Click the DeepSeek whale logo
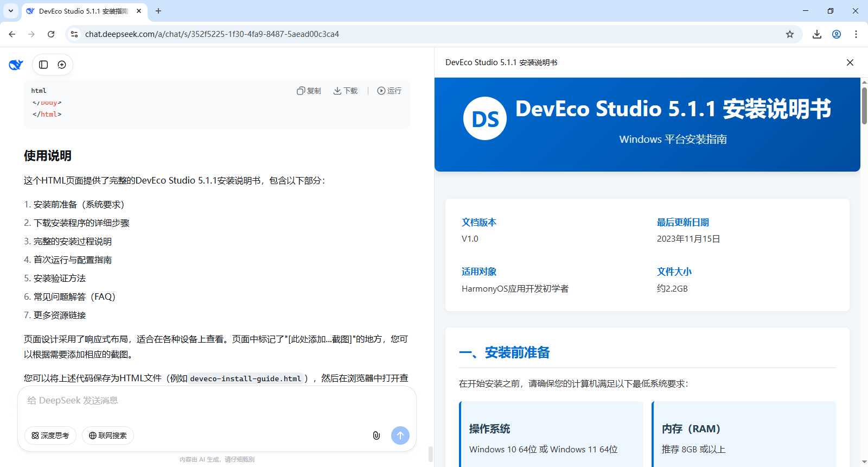The height and width of the screenshot is (467, 868). coord(16,65)
